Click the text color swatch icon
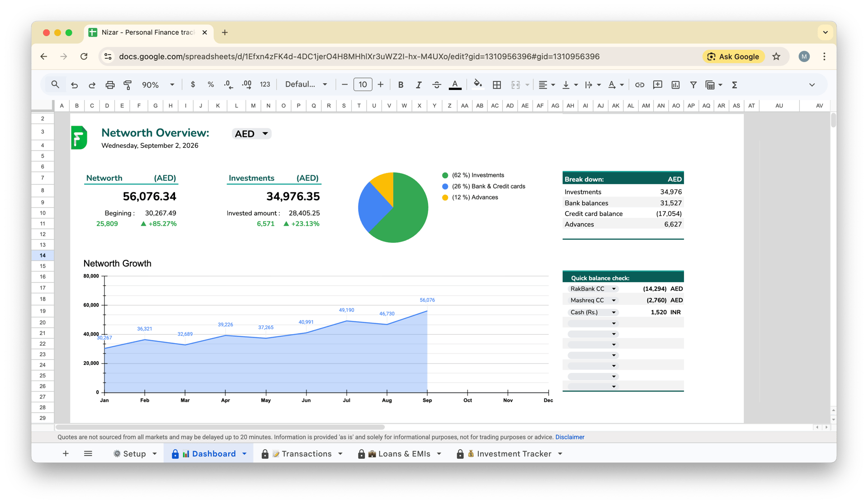 (x=455, y=85)
